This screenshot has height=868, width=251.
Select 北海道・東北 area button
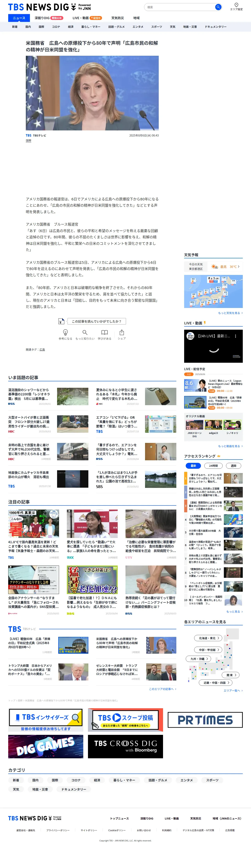[208, 638]
